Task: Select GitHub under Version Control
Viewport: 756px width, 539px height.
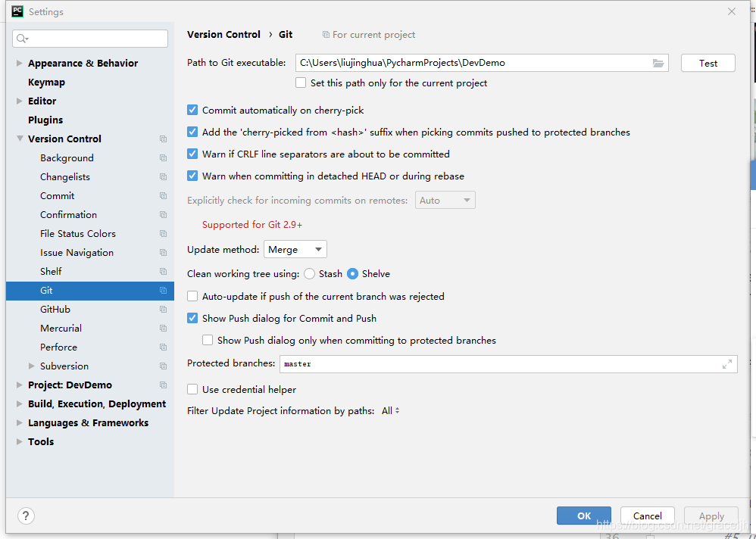Action: click(x=55, y=309)
